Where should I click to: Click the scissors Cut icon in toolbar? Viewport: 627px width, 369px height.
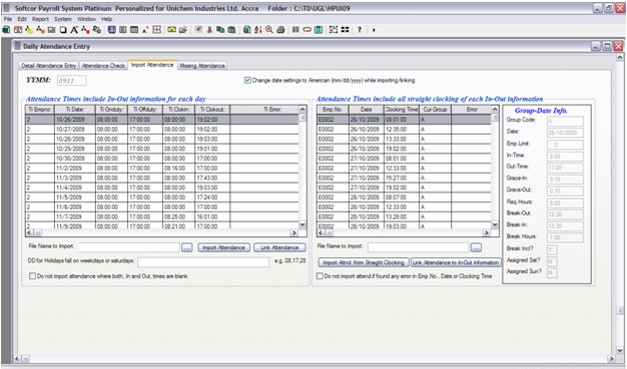coord(209,30)
